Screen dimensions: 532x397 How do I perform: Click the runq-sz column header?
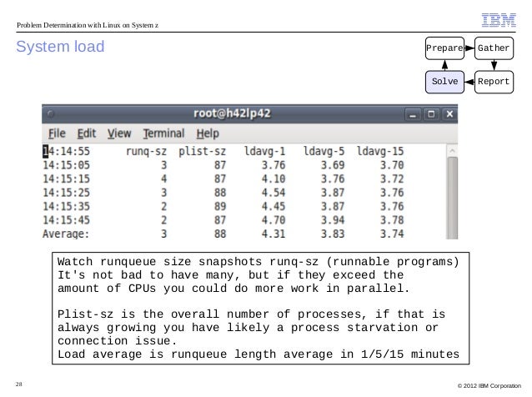(x=146, y=151)
